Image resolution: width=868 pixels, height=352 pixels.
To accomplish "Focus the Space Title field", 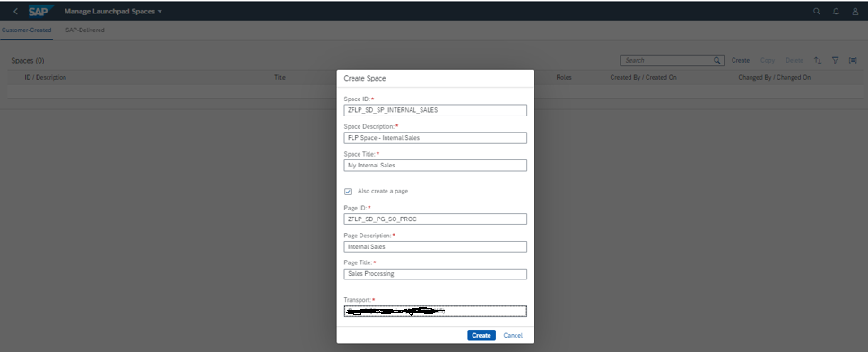I will (435, 165).
